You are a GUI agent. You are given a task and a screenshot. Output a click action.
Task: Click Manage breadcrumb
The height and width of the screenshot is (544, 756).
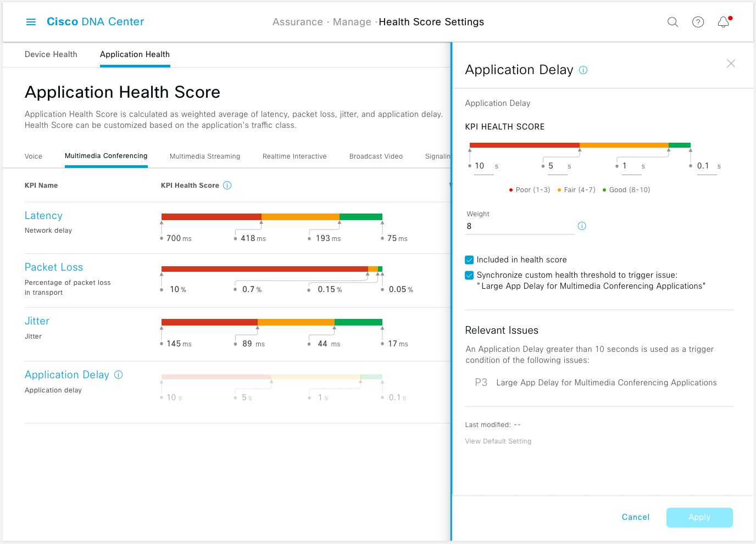click(x=352, y=22)
